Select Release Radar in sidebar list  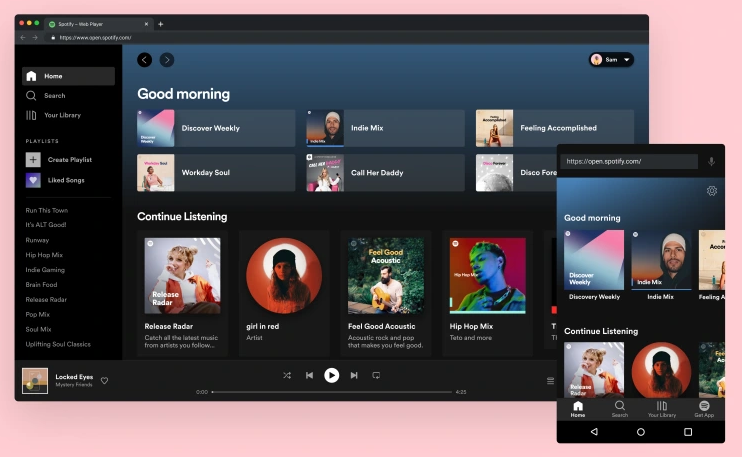(46, 299)
